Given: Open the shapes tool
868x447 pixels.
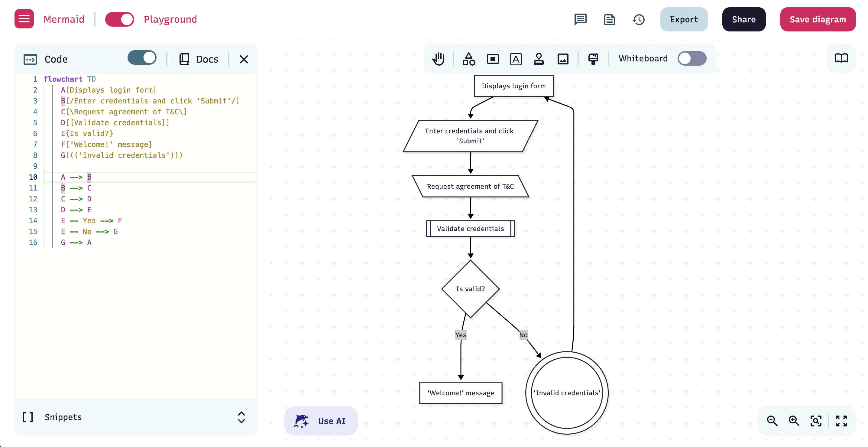Looking at the screenshot, I should pyautogui.click(x=468, y=59).
